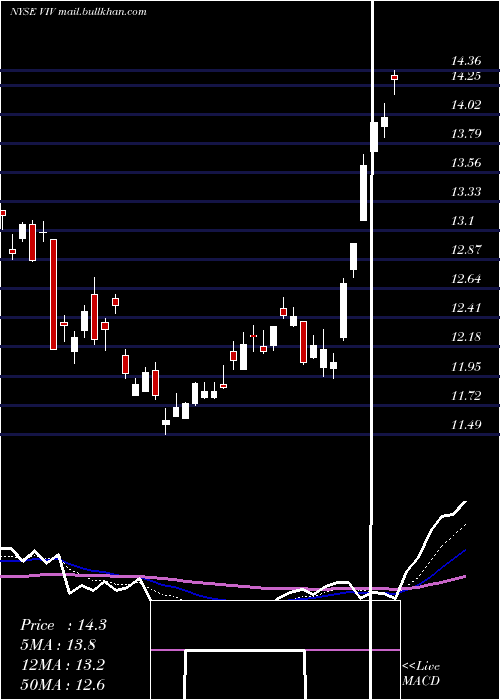500x700 pixels.
Task: Click the 12MA : 13.2 readout
Action: (x=63, y=665)
